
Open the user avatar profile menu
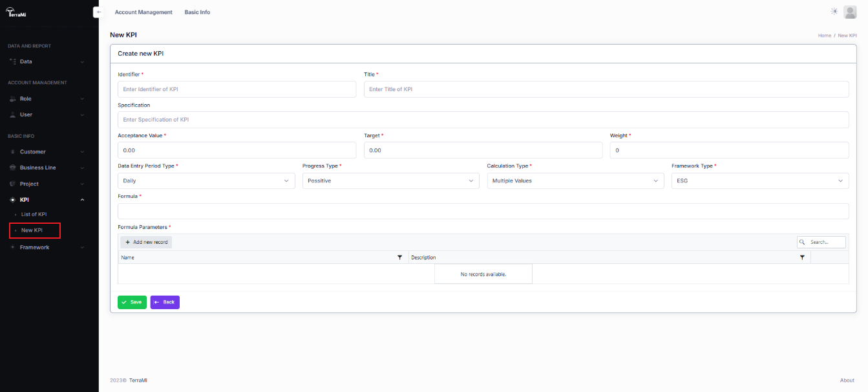click(x=850, y=12)
